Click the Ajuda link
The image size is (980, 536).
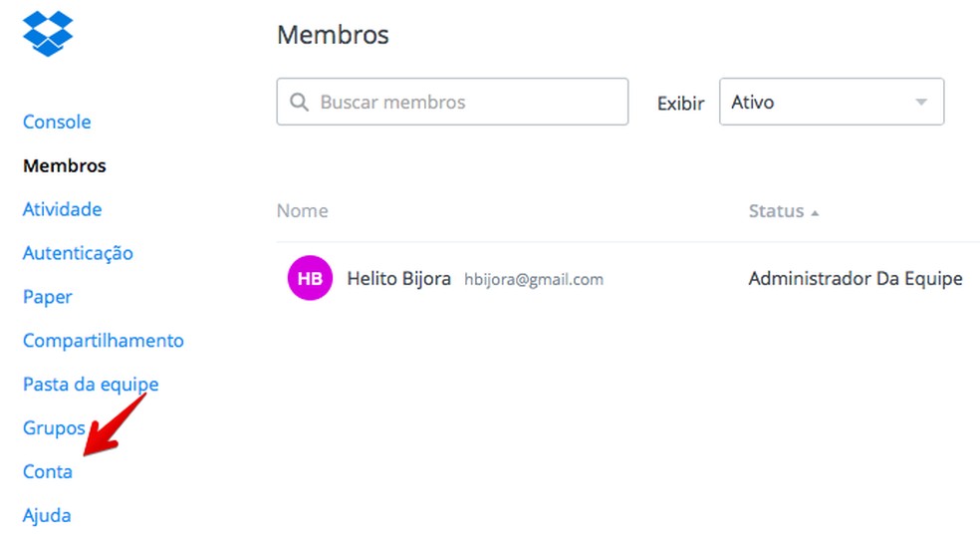(x=47, y=516)
